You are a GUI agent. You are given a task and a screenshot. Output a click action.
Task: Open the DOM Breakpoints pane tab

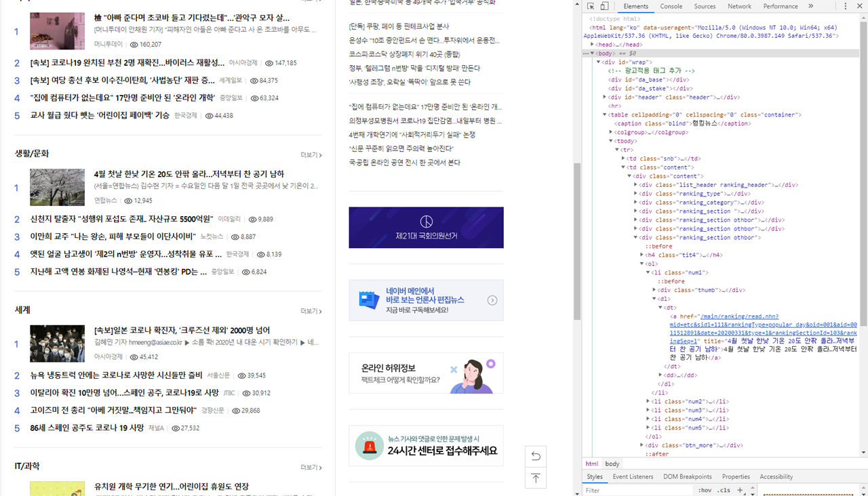pyautogui.click(x=687, y=476)
